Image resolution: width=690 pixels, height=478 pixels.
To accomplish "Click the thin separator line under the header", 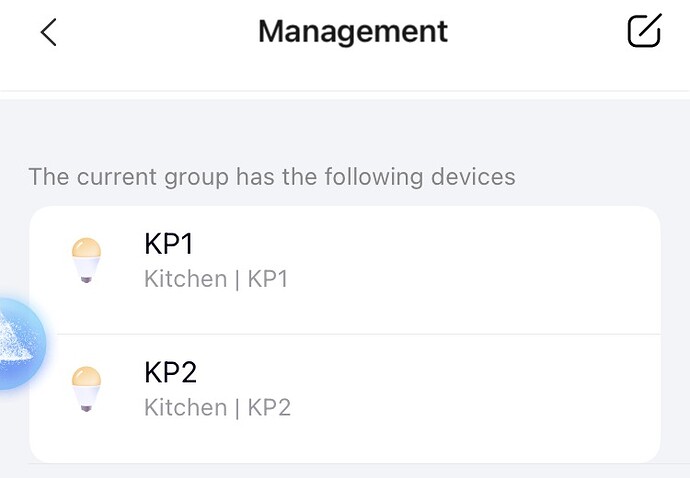I will pyautogui.click(x=345, y=91).
